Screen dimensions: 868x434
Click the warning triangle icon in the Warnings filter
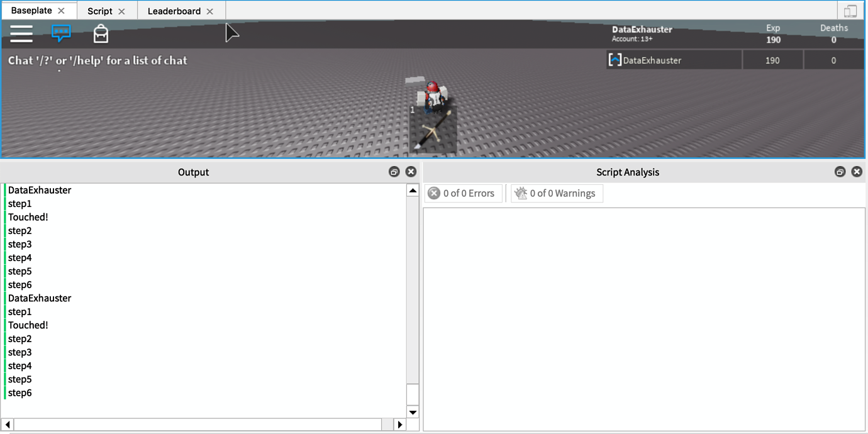tap(521, 192)
